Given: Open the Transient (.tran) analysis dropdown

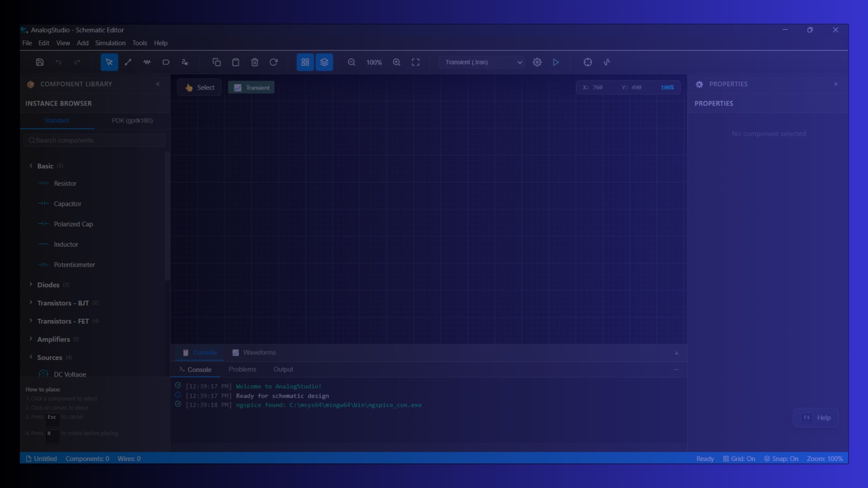Looking at the screenshot, I should 482,62.
